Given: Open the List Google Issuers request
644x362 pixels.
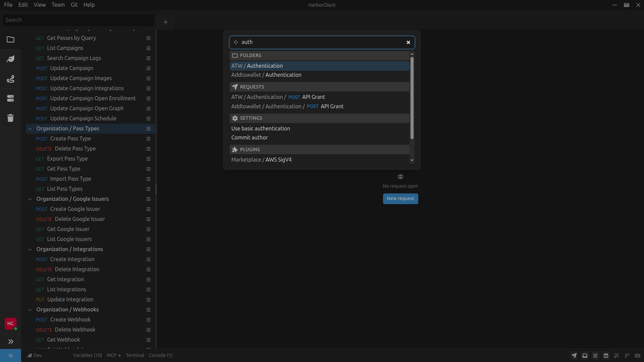Looking at the screenshot, I should pyautogui.click(x=69, y=239).
